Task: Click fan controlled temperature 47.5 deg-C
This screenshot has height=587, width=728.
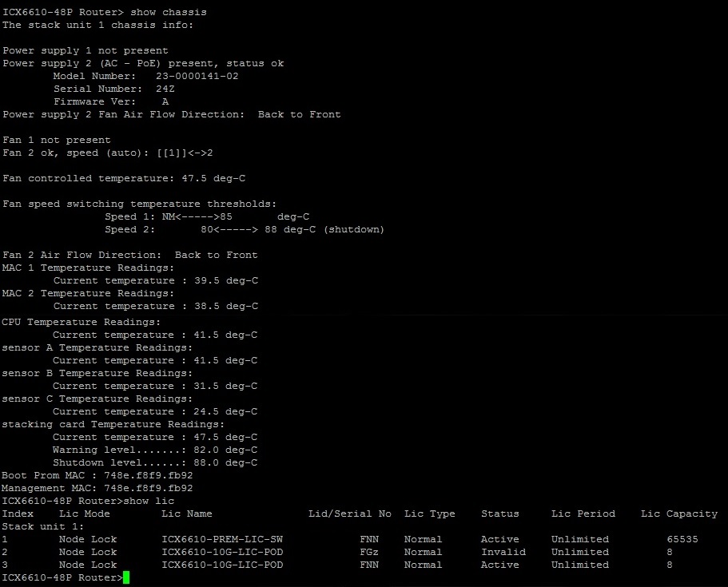Action: click(124, 178)
